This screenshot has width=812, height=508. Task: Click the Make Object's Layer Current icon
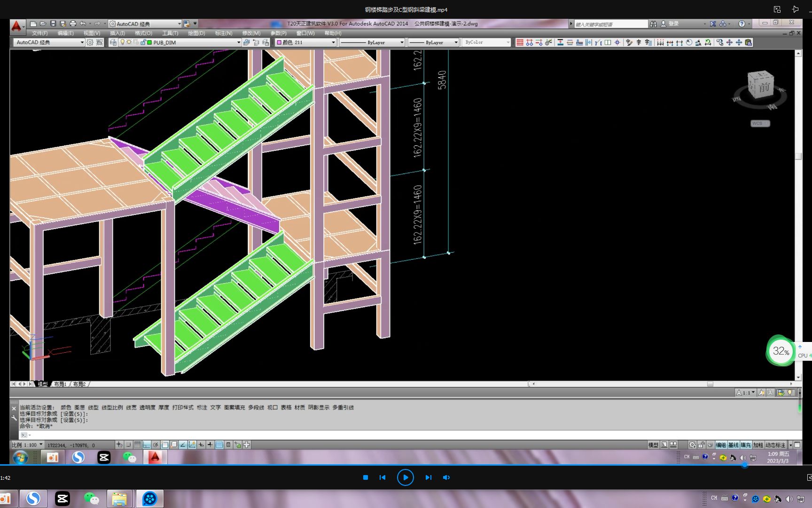click(x=247, y=42)
